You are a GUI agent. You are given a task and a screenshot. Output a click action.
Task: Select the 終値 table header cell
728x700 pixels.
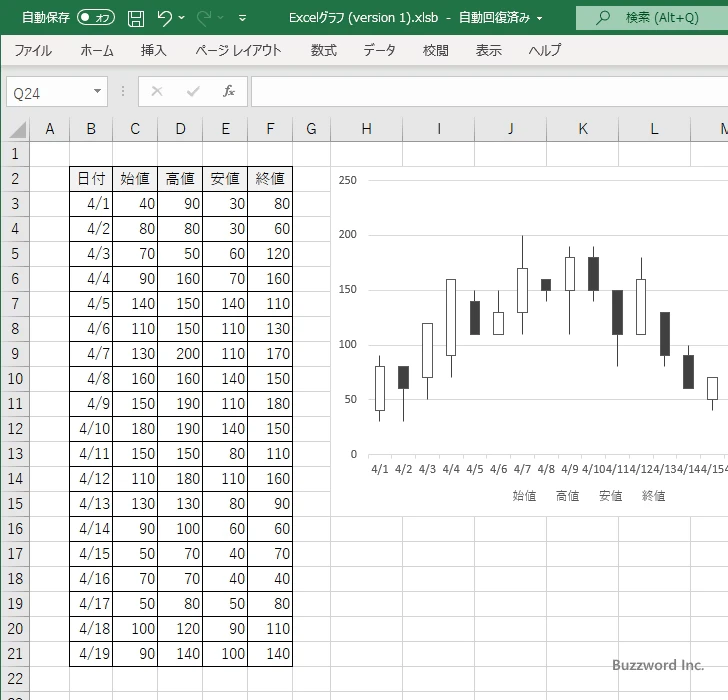coord(270,179)
